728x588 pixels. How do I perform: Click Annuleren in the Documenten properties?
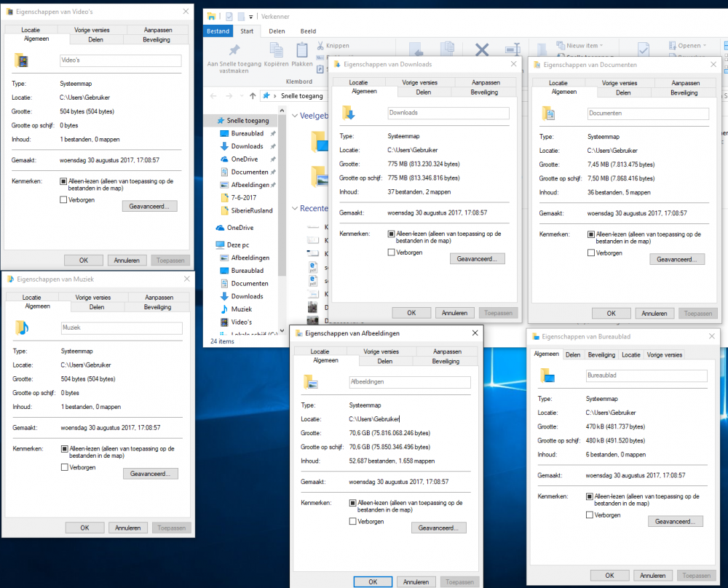(x=654, y=314)
